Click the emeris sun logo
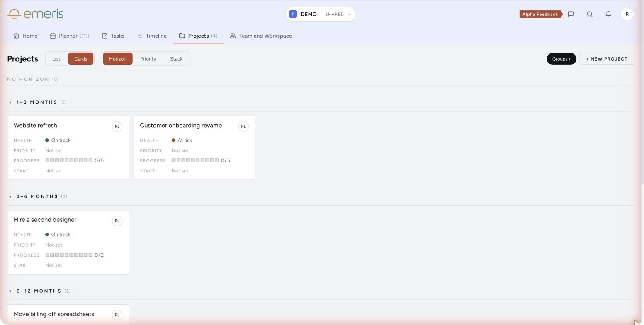644x325 pixels. tap(14, 14)
